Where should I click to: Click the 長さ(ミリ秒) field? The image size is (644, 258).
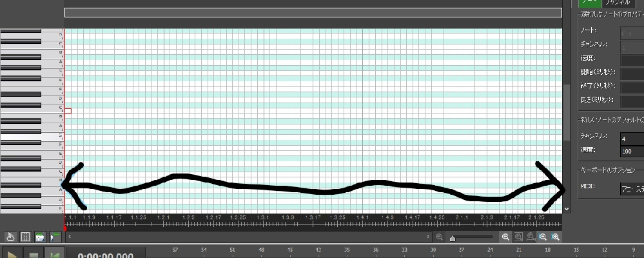(632, 101)
